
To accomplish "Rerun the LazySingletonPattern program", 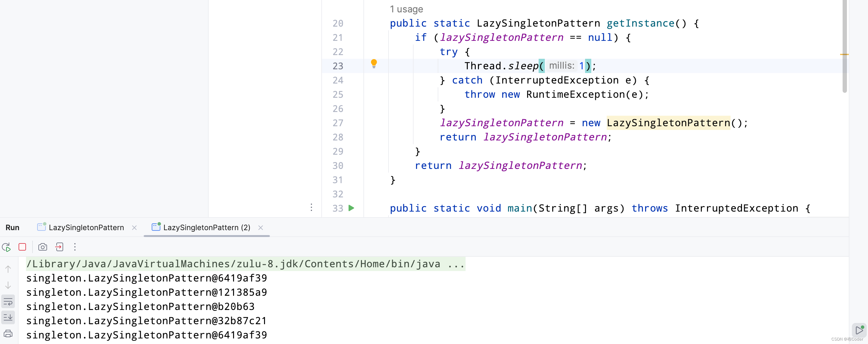I will 7,247.
